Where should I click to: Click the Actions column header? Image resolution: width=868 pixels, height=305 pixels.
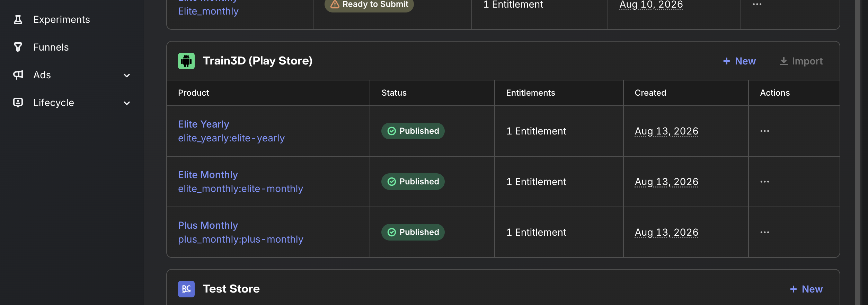775,93
